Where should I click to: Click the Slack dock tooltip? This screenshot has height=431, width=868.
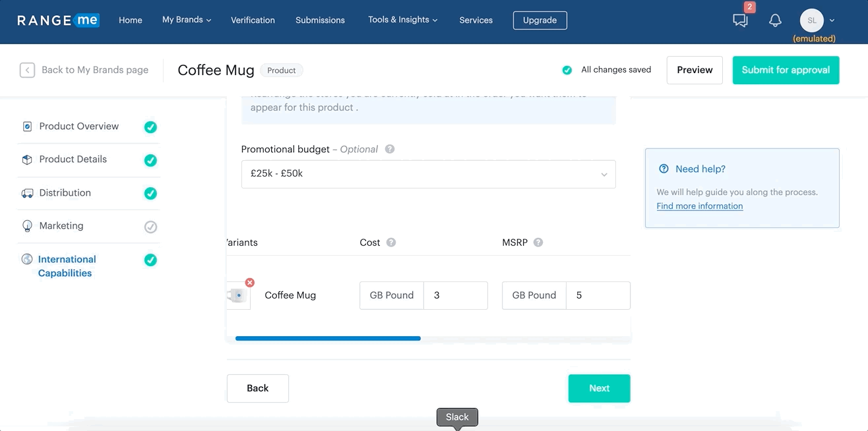(457, 417)
